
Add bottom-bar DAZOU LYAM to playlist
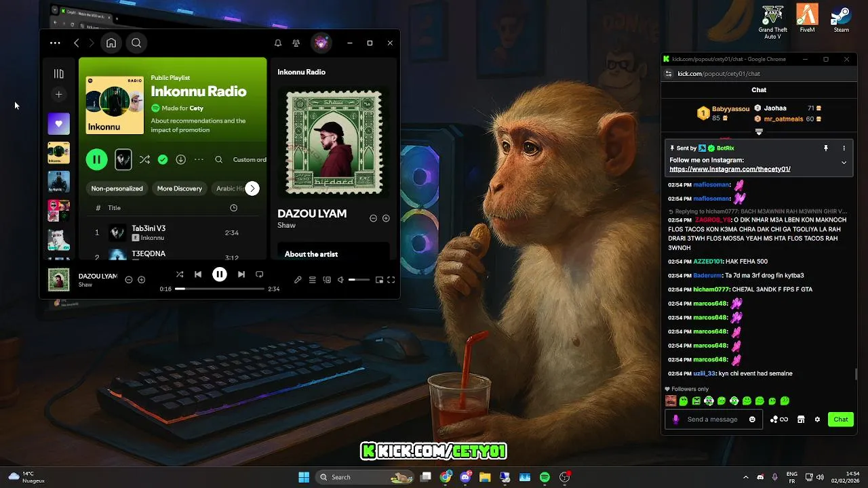(141, 280)
